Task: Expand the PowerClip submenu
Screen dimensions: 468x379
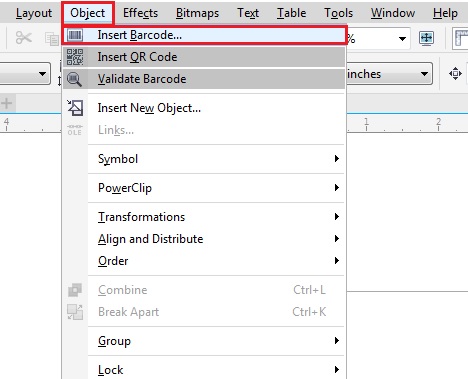Action: tap(204, 188)
